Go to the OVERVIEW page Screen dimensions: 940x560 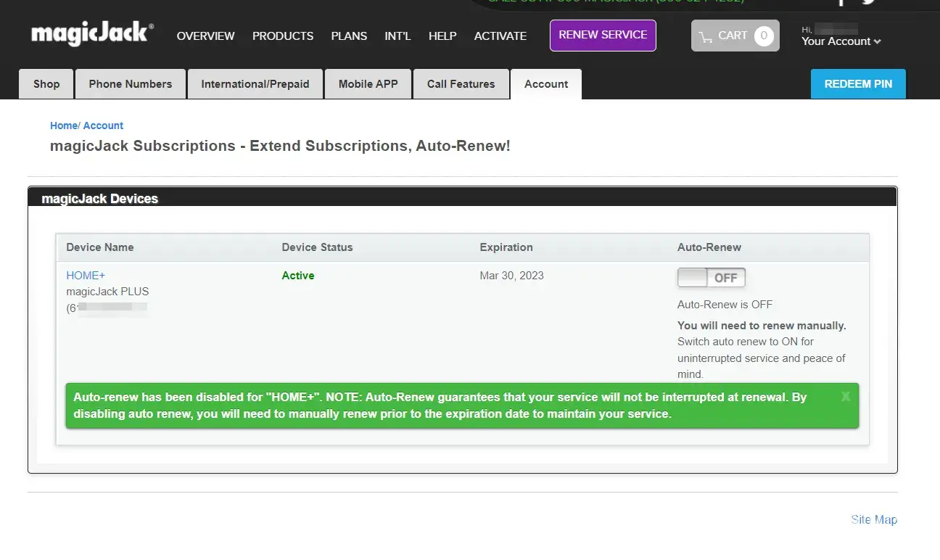click(x=205, y=36)
